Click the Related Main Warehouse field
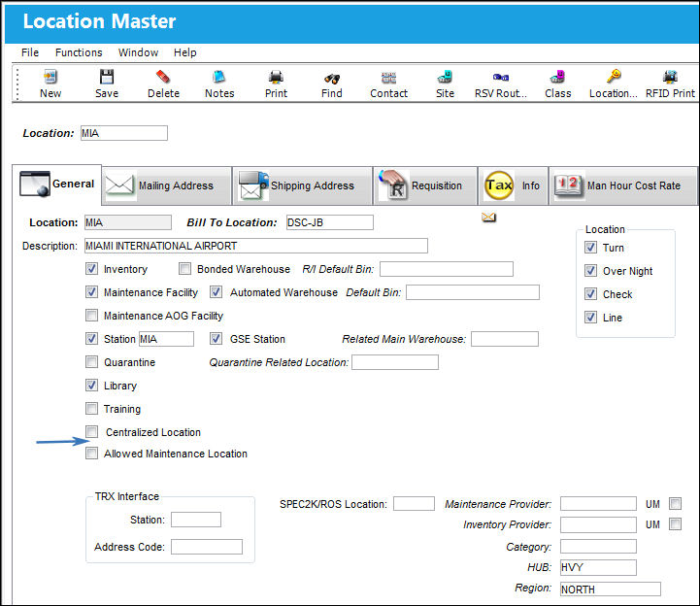The image size is (700, 606). pos(505,339)
